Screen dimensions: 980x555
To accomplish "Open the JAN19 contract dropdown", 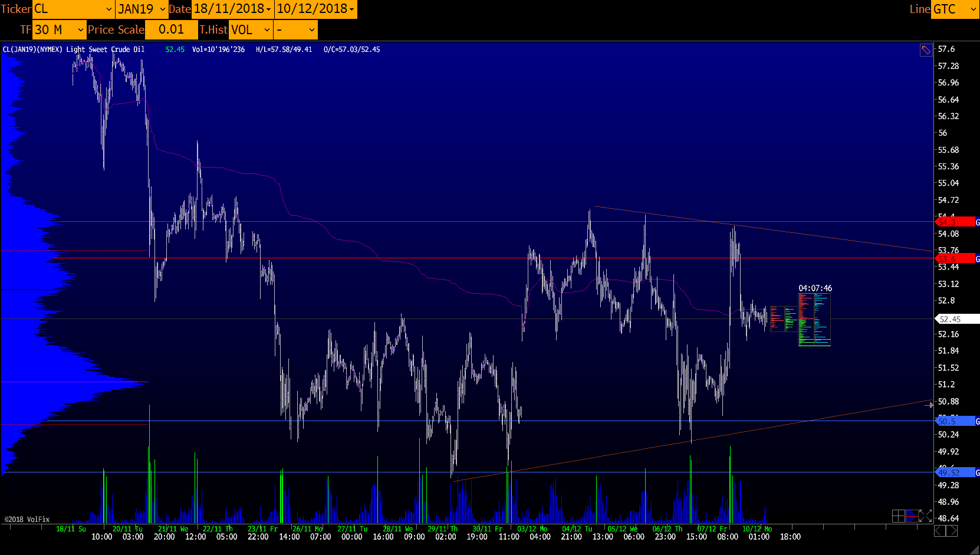I will point(142,9).
